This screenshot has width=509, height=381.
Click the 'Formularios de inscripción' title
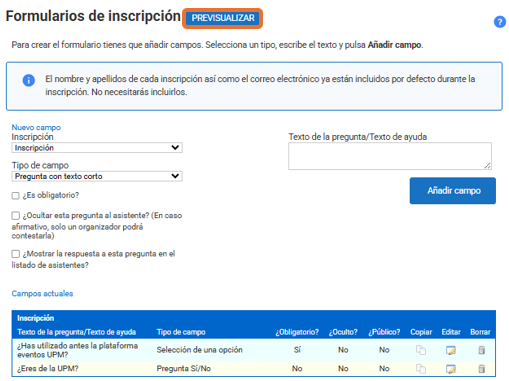click(93, 16)
